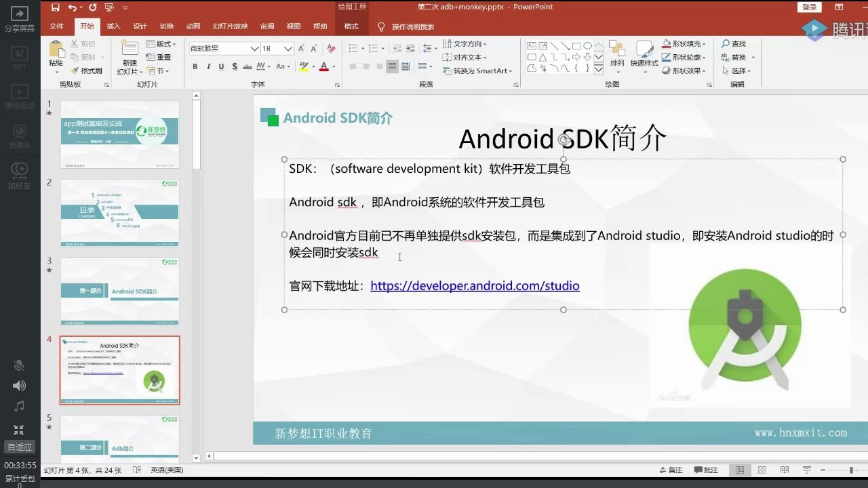The height and width of the screenshot is (488, 868).
Task: Open Shape Effects (形状效果) options
Action: click(684, 71)
